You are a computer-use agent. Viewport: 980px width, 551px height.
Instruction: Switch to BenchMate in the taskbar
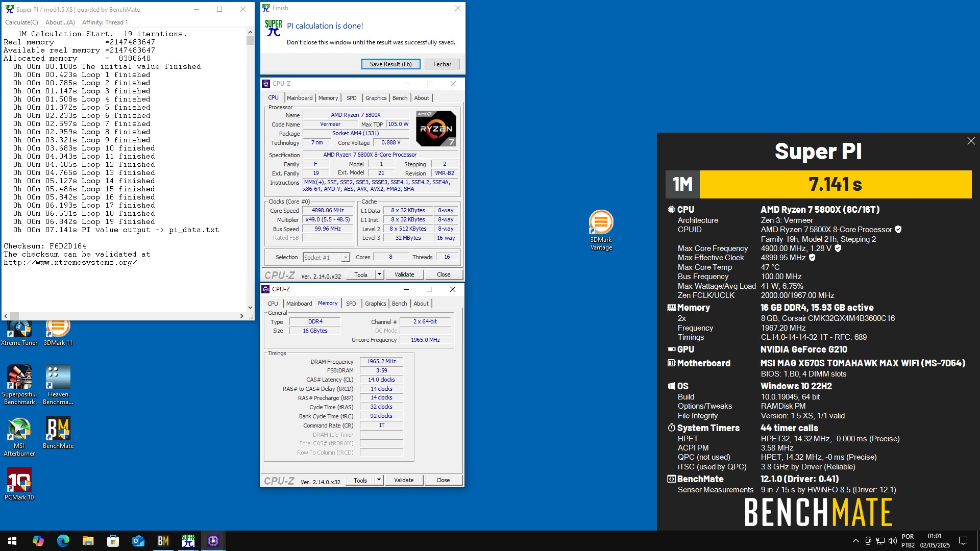[163, 541]
